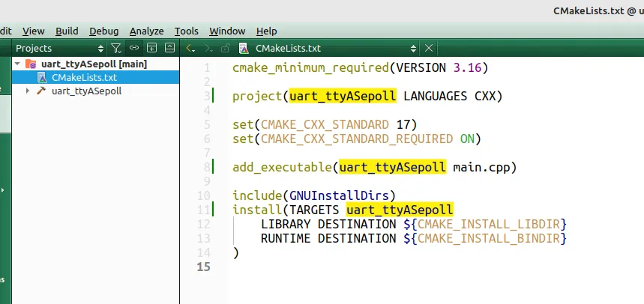This screenshot has height=304, width=644.
Task: Select uart_ttyASepoll hammer target item
Action: [87, 91]
